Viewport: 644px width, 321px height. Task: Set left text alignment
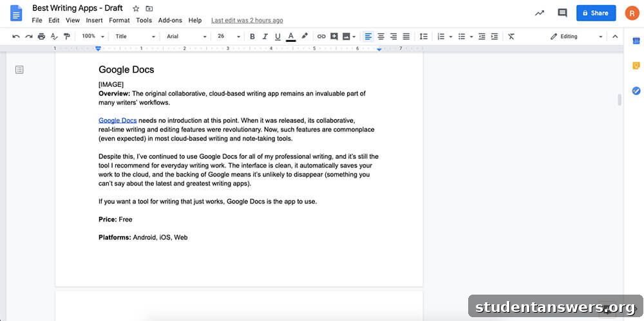tap(368, 37)
